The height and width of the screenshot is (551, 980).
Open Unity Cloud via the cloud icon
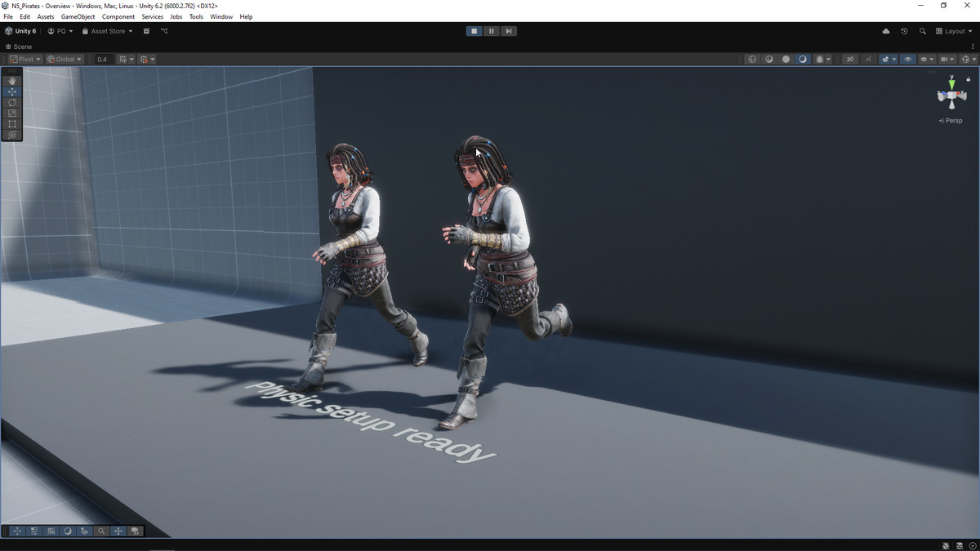pyautogui.click(x=886, y=31)
